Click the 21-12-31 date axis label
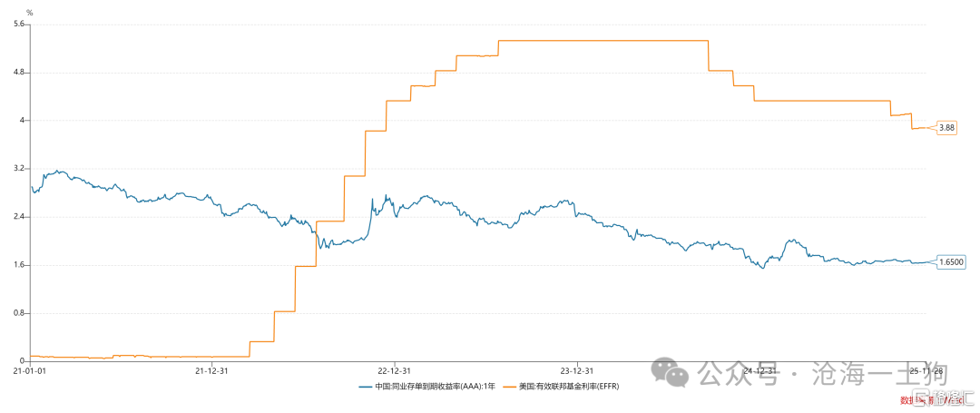The height and width of the screenshot is (413, 980). tap(211, 370)
